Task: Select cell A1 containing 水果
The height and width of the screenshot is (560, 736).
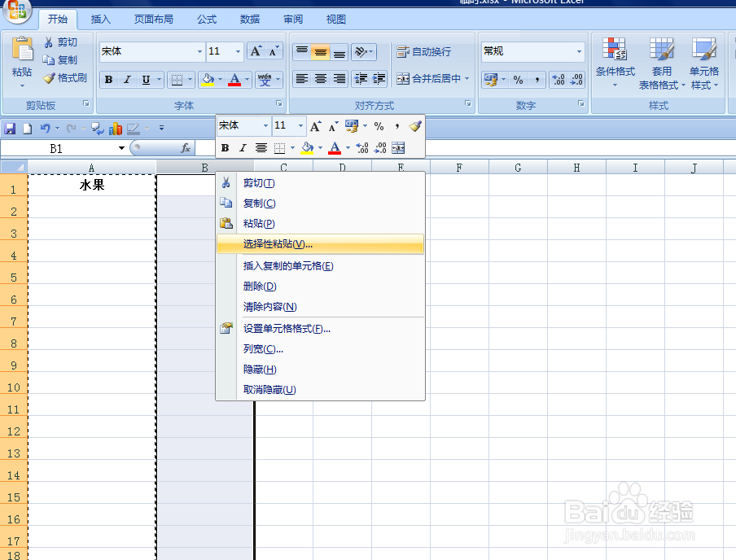Action: pyautogui.click(x=92, y=185)
